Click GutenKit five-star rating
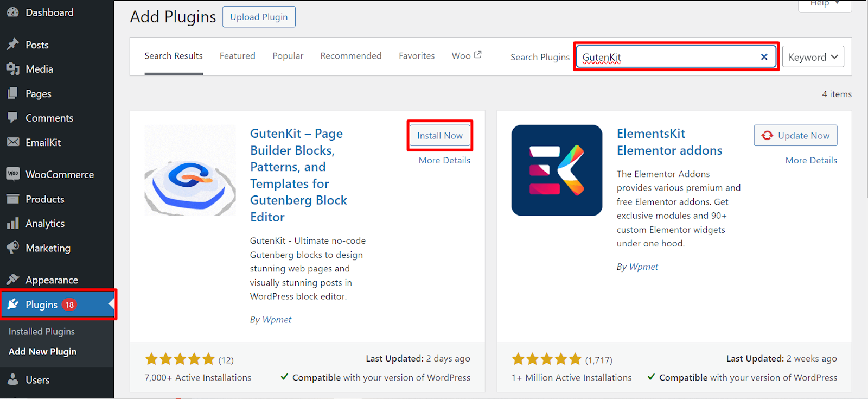The width and height of the screenshot is (868, 399). click(x=180, y=359)
